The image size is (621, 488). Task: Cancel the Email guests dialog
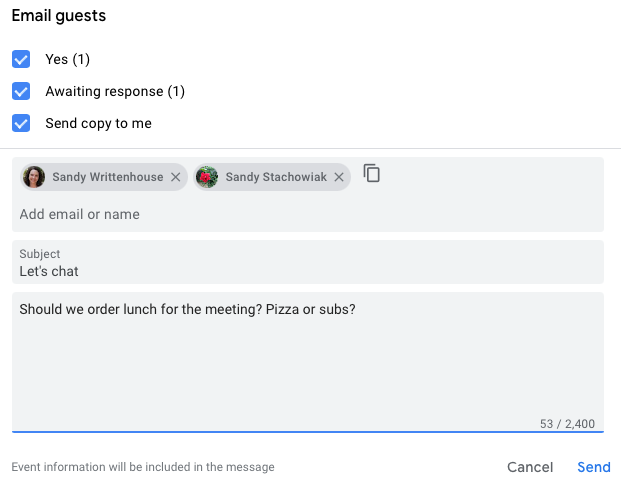pos(530,467)
